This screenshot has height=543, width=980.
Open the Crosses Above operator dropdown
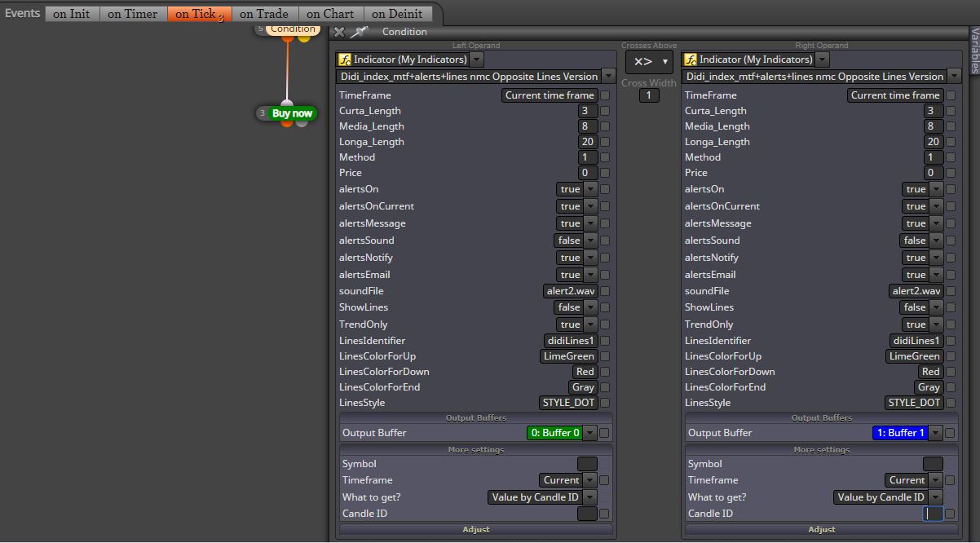coord(650,62)
